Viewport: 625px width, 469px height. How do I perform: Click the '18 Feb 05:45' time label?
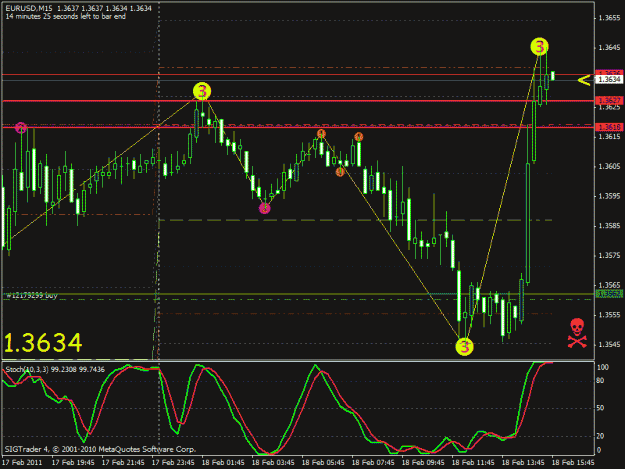click(323, 463)
